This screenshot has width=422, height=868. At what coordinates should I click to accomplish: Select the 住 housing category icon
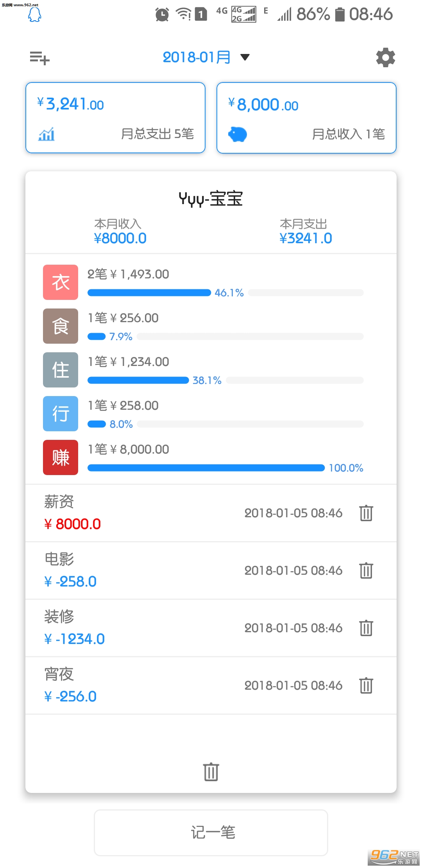(61, 370)
